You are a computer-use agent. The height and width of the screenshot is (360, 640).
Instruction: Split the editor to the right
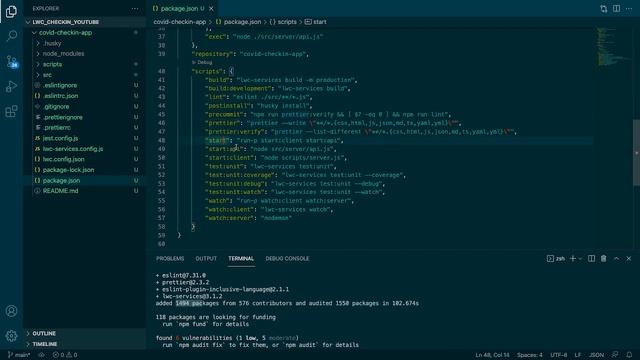coord(616,9)
